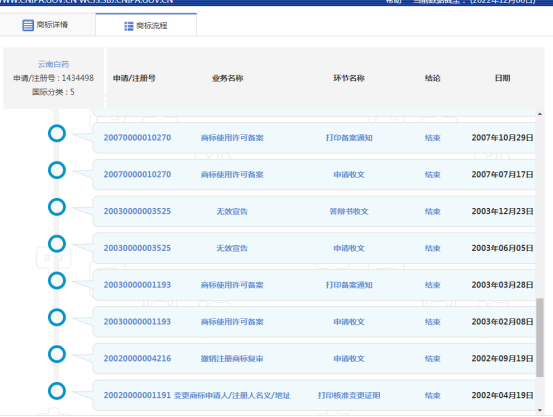The height and width of the screenshot is (417, 553).
Task: Click 申请收文 in the 2007年07月17日 row
Action: click(x=349, y=174)
